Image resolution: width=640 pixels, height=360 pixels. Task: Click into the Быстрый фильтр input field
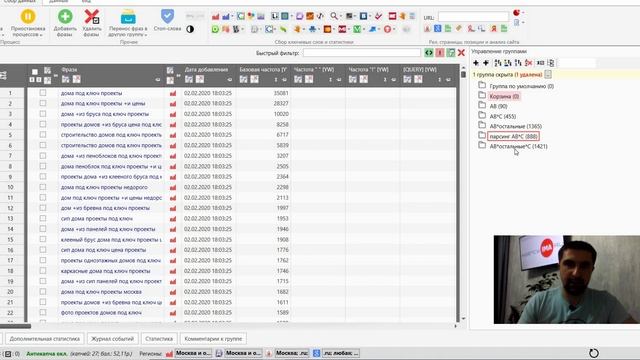(x=362, y=53)
